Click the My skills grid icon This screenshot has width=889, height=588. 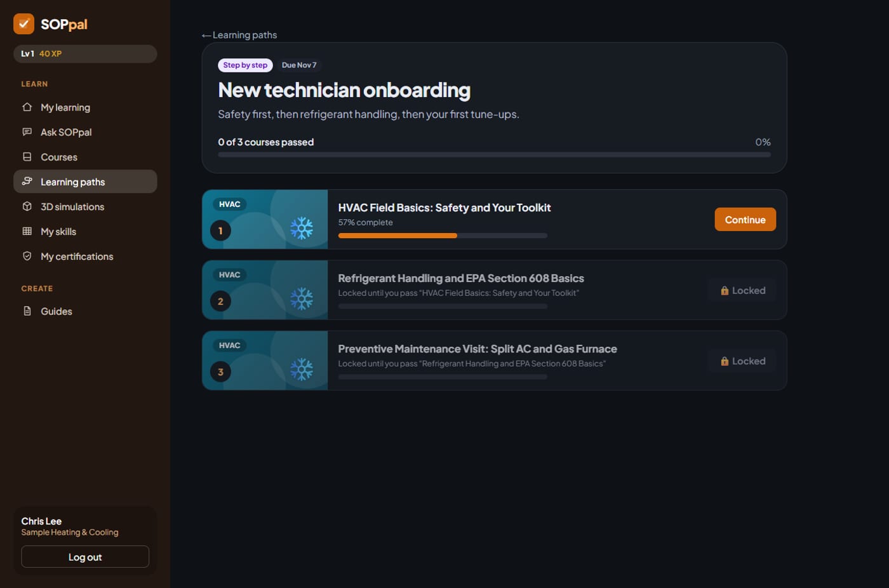[27, 231]
